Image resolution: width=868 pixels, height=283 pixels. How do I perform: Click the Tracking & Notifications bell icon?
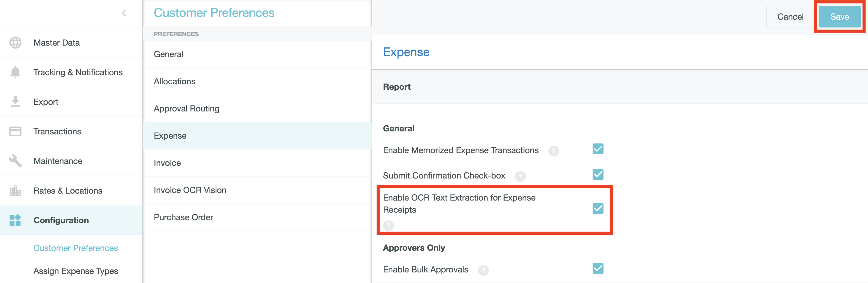(x=15, y=72)
